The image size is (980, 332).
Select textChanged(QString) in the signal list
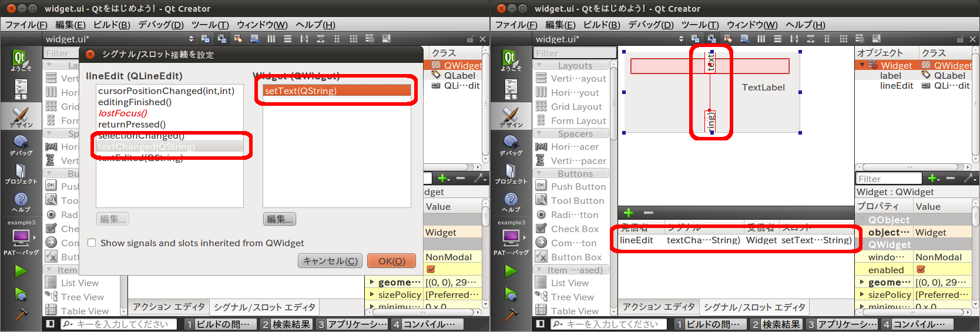click(x=146, y=147)
